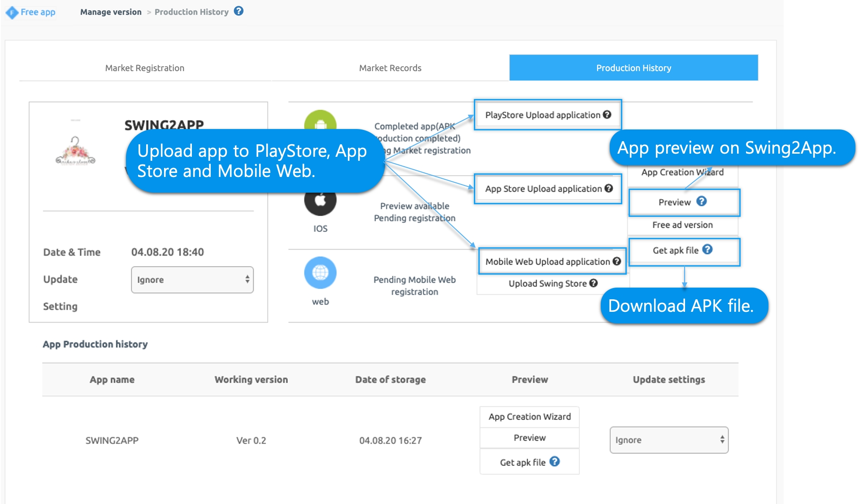859x504 pixels.
Task: Click the Free app diamond logo icon
Action: [12, 13]
